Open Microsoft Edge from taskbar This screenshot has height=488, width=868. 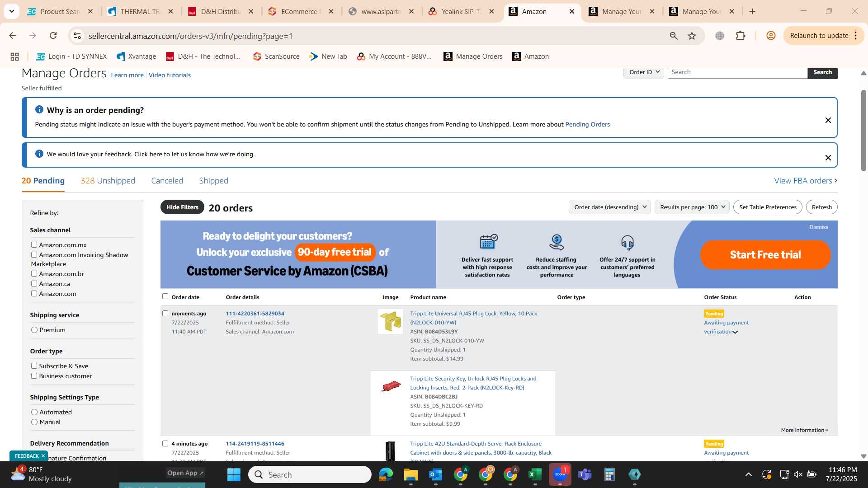[386, 474]
